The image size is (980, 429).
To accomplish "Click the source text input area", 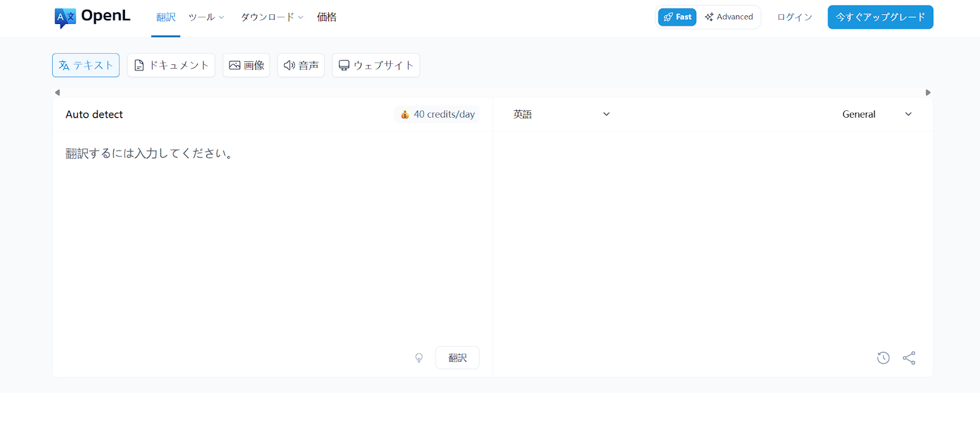I will point(272,233).
